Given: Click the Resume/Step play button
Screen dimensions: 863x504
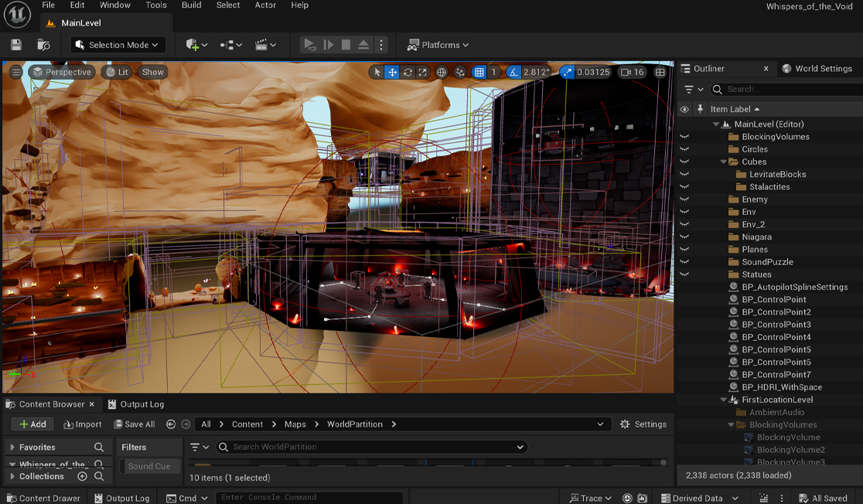Looking at the screenshot, I should (x=329, y=45).
